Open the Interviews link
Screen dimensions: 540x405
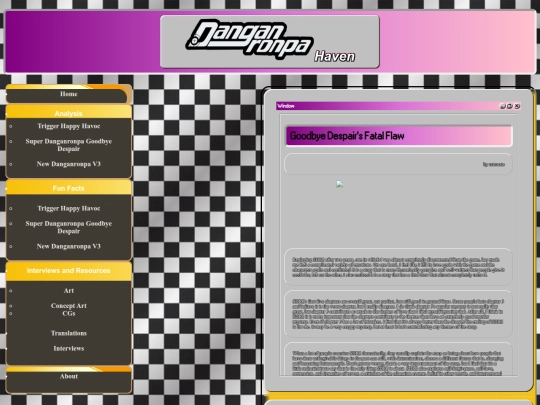point(69,349)
